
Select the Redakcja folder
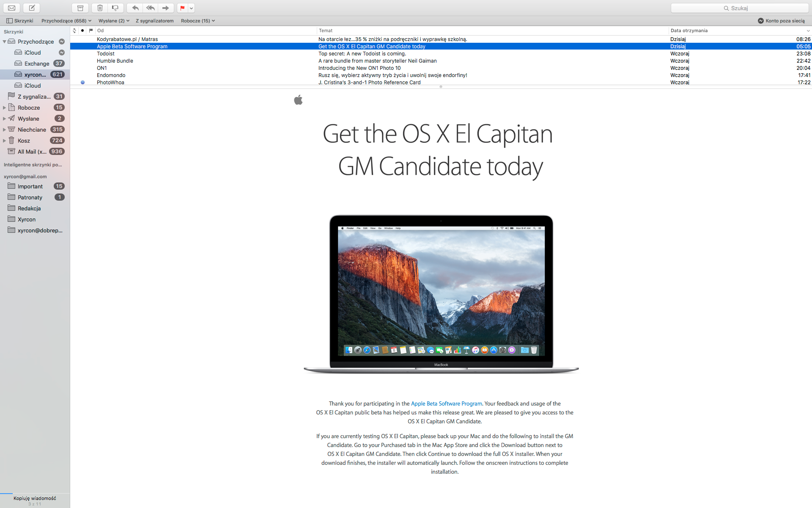tap(35, 208)
